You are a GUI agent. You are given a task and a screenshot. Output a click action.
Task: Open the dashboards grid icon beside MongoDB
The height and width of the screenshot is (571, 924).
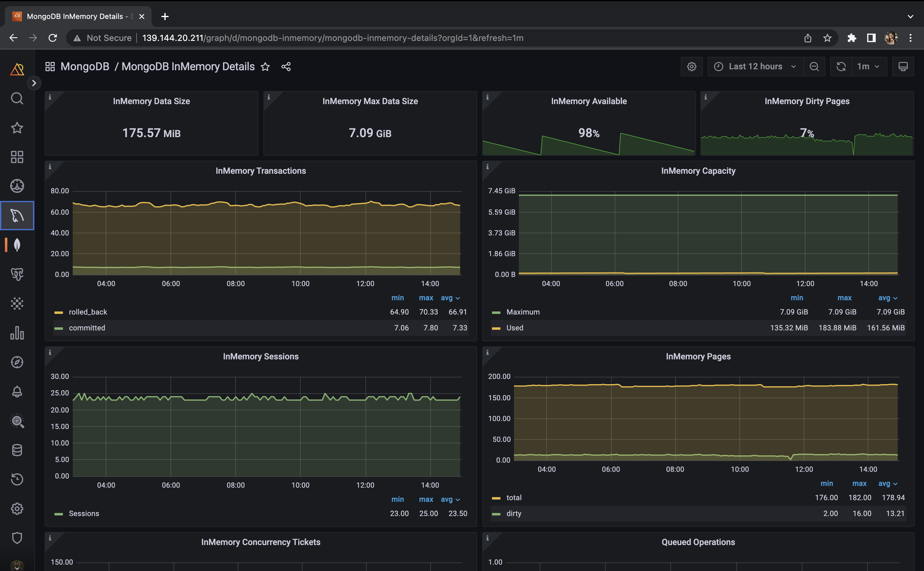pos(50,67)
